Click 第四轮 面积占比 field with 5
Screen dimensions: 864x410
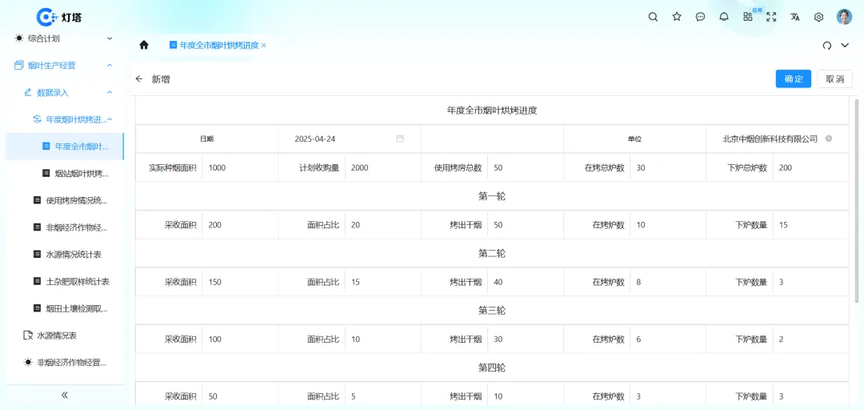[382, 396]
